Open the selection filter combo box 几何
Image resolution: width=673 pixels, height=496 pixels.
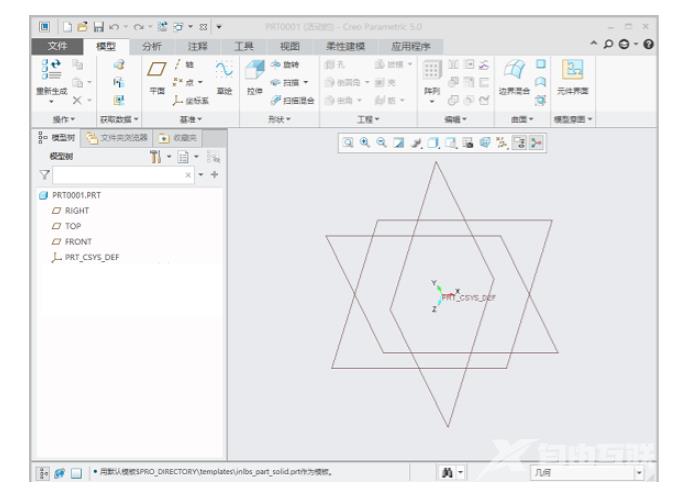pyautogui.click(x=588, y=473)
